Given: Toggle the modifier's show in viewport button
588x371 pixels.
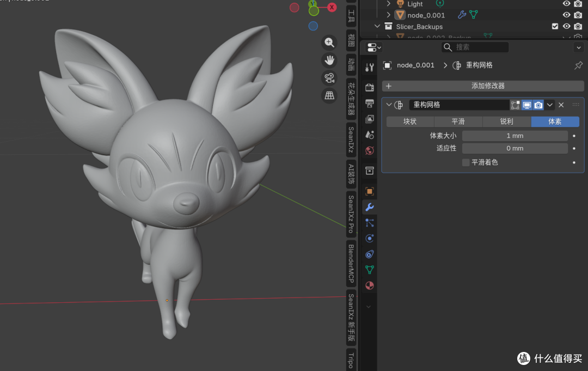Looking at the screenshot, I should (x=527, y=105).
